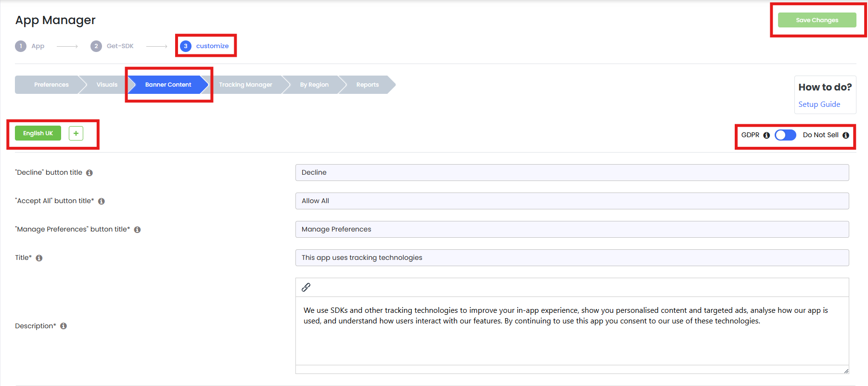Screen dimensions: 868x386
Task: Click the GDPR info icon
Action: coord(766,135)
